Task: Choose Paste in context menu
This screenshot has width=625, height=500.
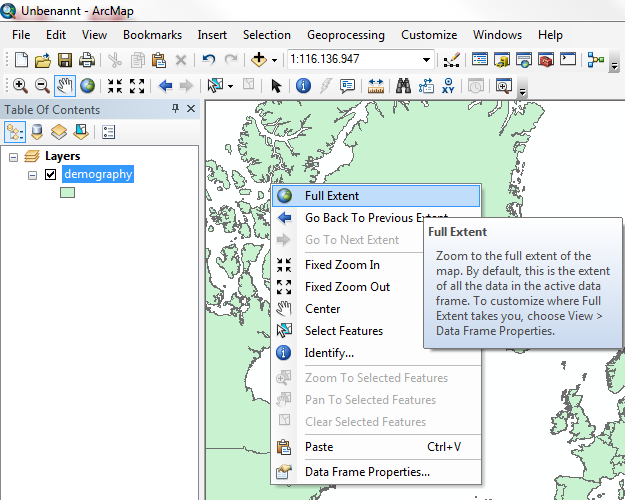Action: [x=376, y=447]
